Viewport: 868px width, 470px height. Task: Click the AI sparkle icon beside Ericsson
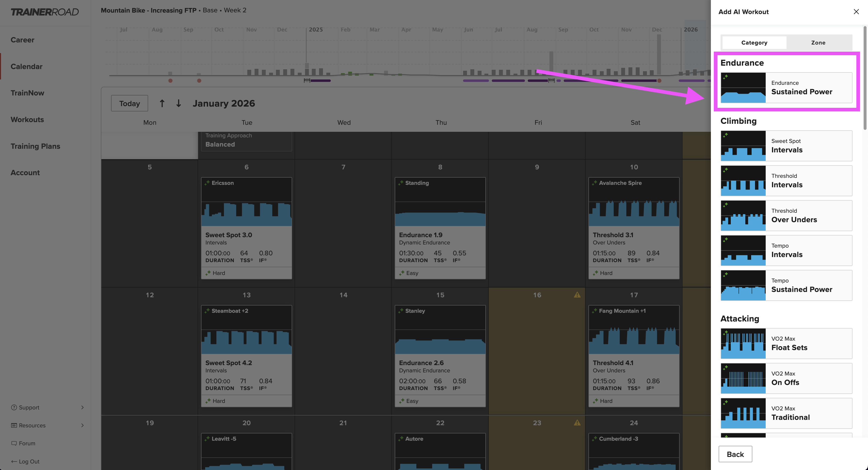coord(207,183)
